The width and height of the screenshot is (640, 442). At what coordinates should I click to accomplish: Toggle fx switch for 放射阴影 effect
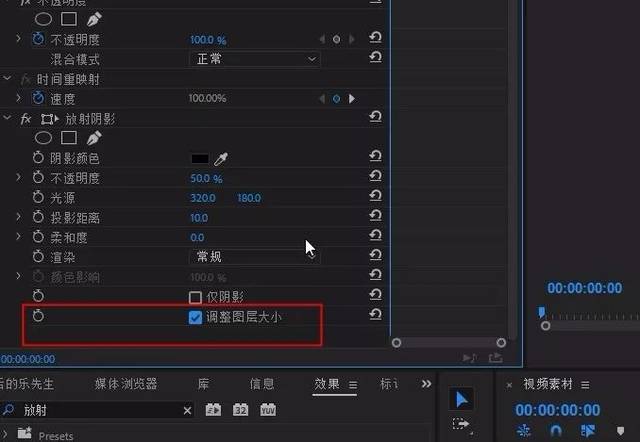(25, 119)
